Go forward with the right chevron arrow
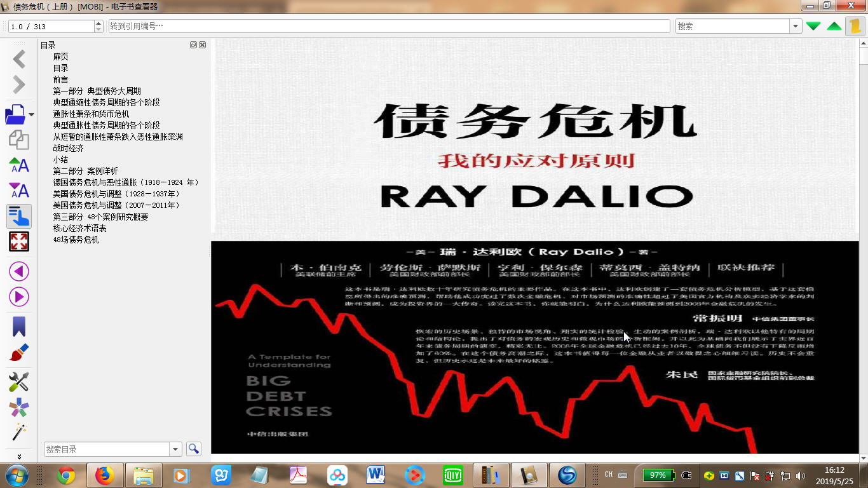The width and height of the screenshot is (868, 488). [x=19, y=85]
